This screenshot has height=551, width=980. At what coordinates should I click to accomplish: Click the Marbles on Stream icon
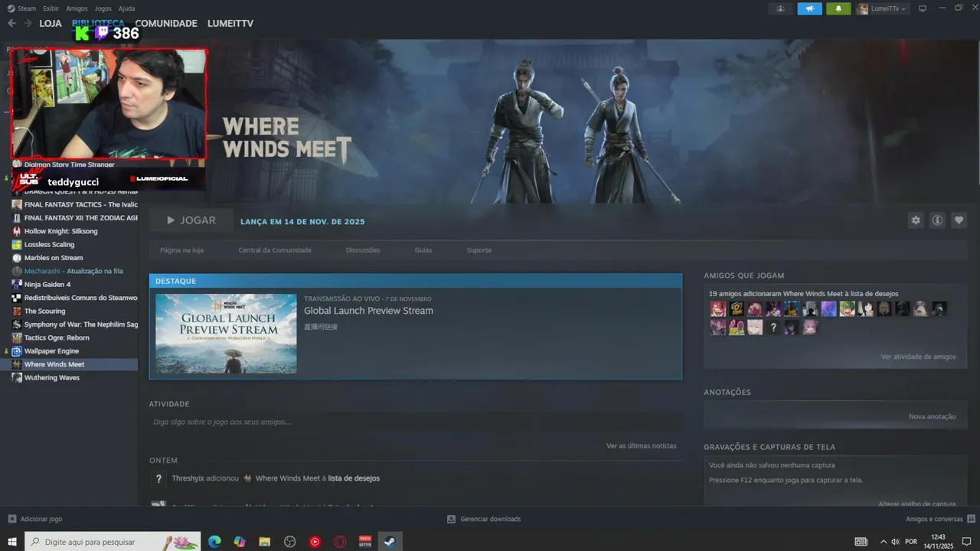click(17, 258)
